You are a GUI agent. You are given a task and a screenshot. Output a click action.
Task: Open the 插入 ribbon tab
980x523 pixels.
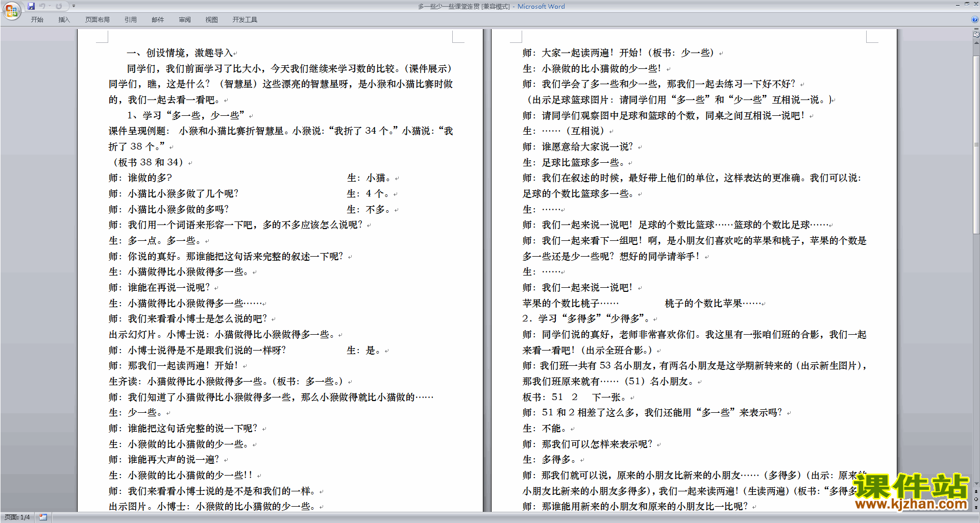tap(64, 19)
